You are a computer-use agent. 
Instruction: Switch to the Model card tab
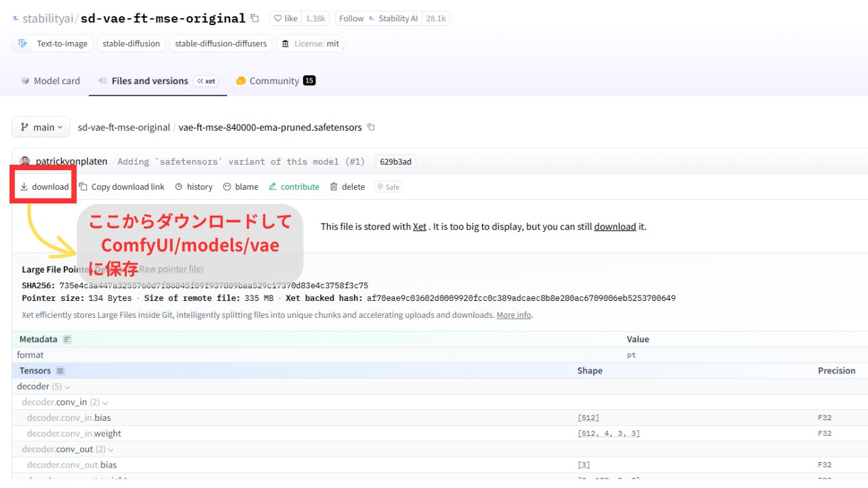click(x=50, y=81)
